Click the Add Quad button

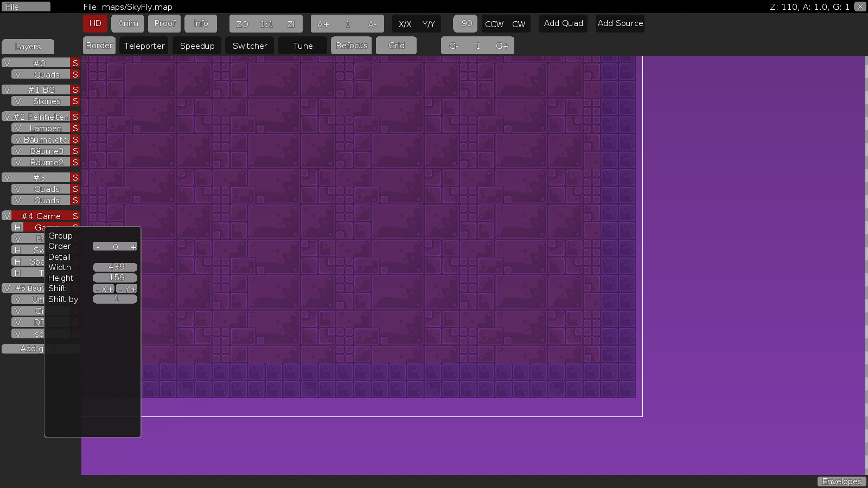tap(563, 23)
